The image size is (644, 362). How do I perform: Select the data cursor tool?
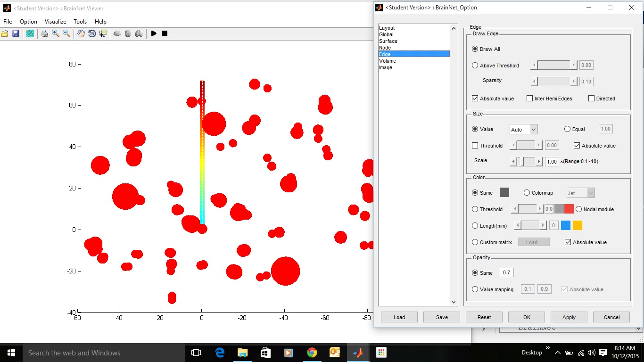click(103, 33)
